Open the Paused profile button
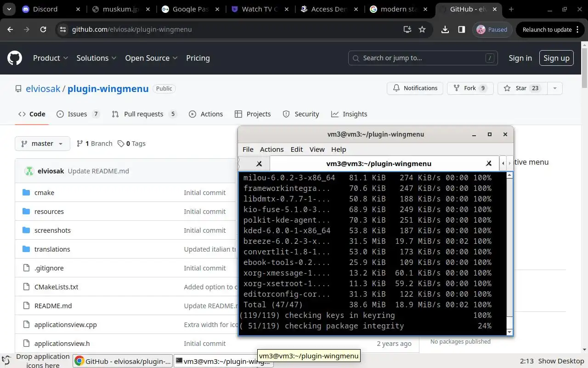This screenshot has width=588, height=368. point(492,29)
